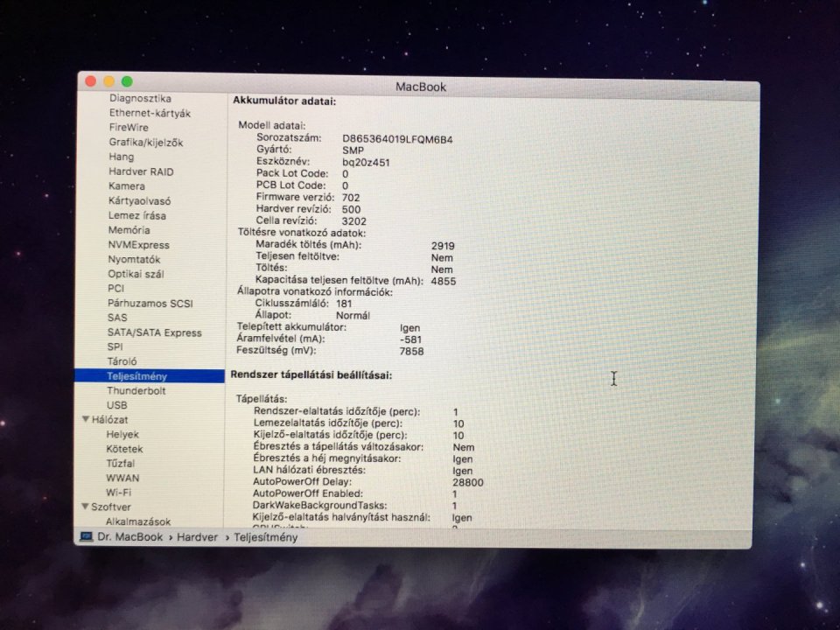
Task: Click Rendszer tápellátási beállításai heading
Action: (x=311, y=375)
